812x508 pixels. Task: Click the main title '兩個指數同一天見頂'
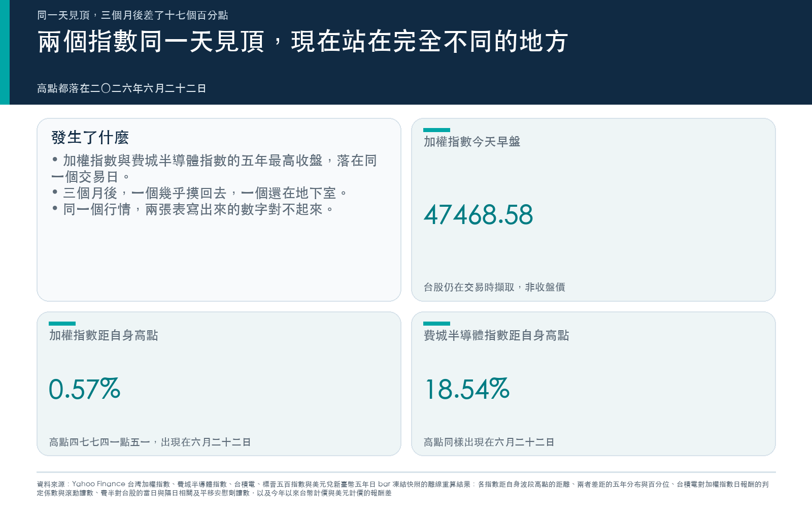(x=151, y=42)
